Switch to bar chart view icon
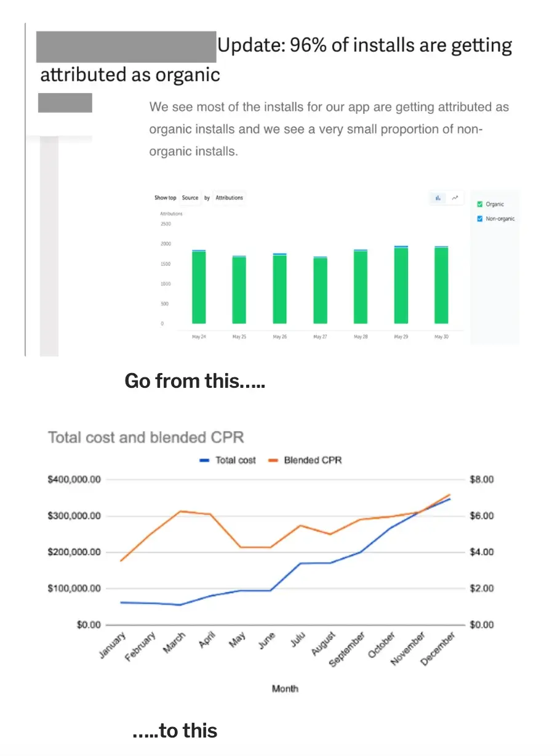The width and height of the screenshot is (560, 756). [x=438, y=198]
